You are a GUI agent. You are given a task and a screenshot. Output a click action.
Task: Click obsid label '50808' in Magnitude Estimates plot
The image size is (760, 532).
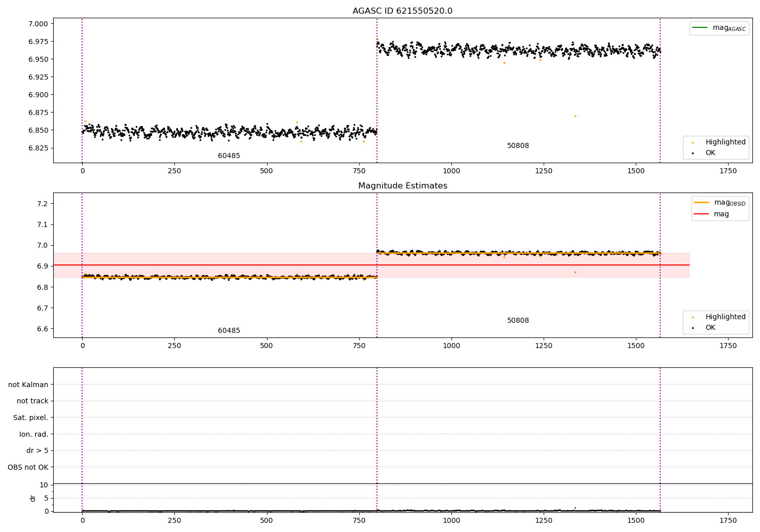coord(518,321)
